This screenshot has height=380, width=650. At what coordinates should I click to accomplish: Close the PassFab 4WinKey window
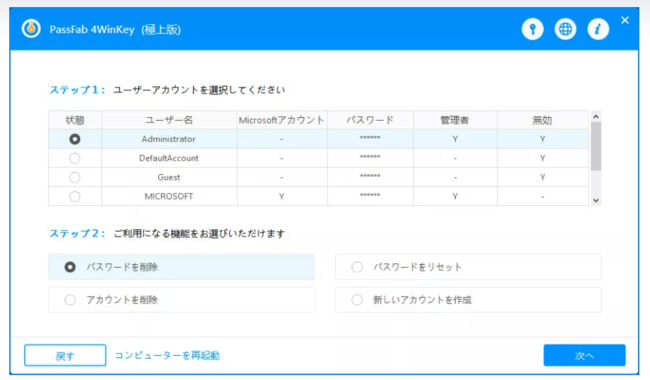pos(625,20)
